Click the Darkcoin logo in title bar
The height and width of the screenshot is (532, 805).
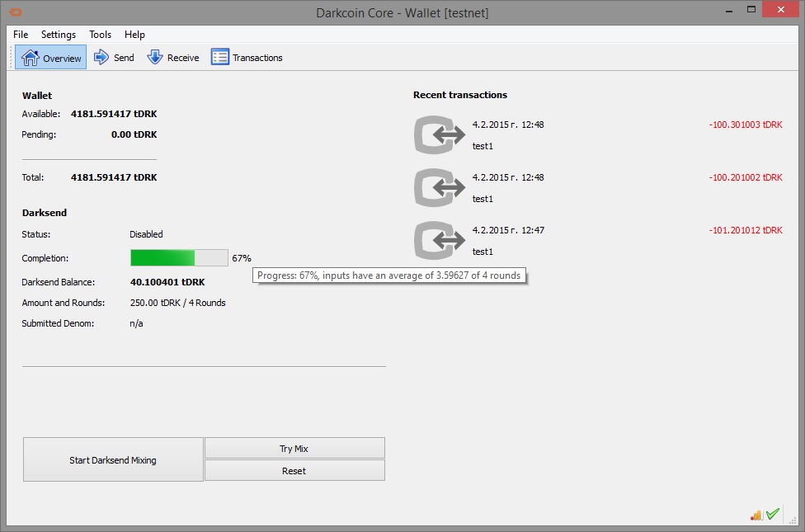pos(16,12)
